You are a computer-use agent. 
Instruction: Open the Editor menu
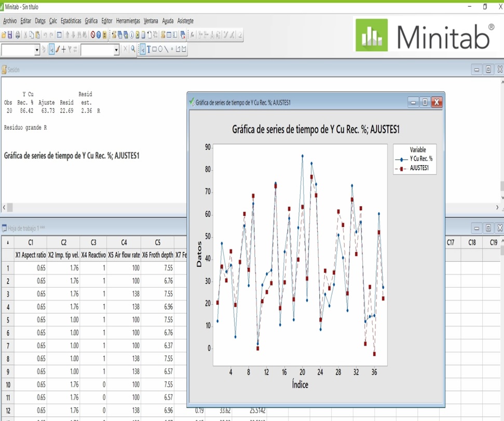pos(107,21)
